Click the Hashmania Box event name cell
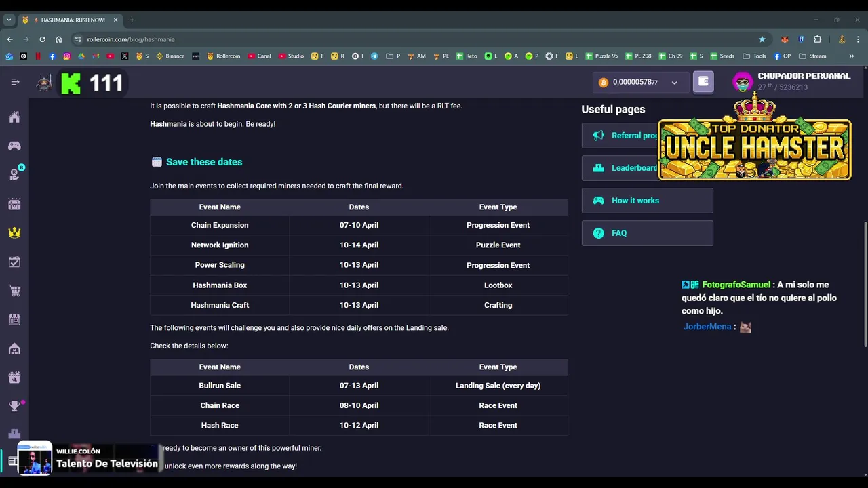868x488 pixels. tap(220, 285)
